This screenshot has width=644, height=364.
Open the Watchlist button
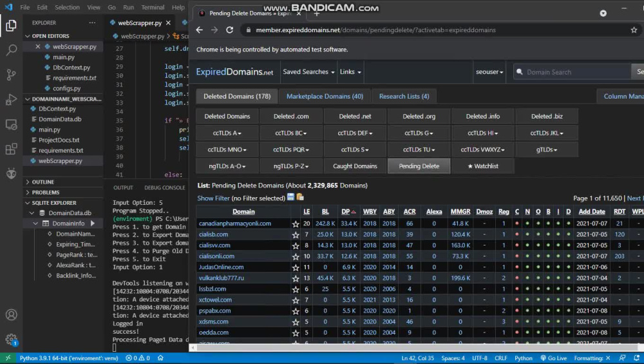(x=483, y=166)
